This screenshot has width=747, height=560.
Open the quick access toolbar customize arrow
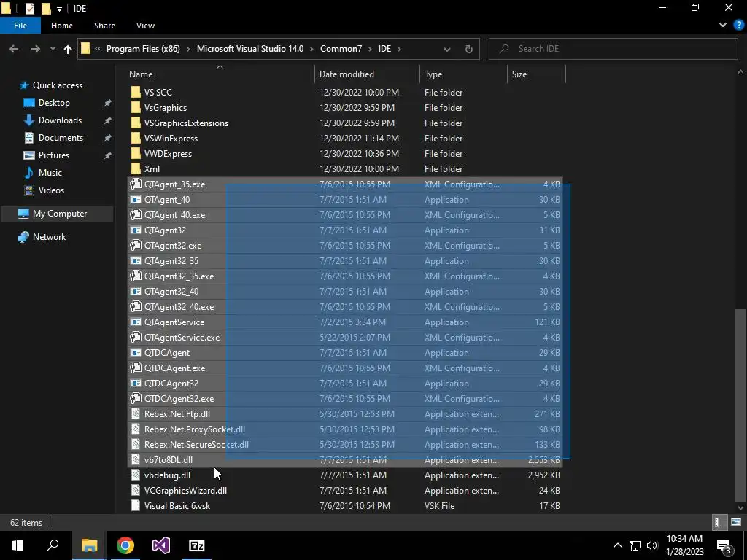pos(59,9)
